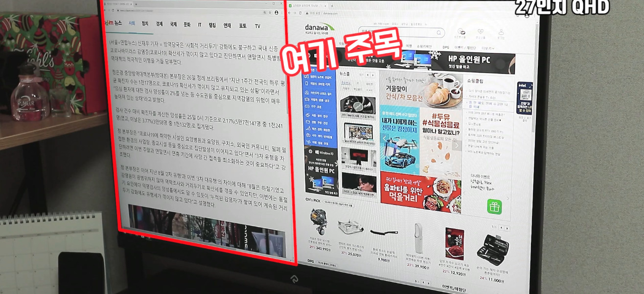
Task: Expand 더보기 dropdown in danawa menu
Action: [x=487, y=48]
